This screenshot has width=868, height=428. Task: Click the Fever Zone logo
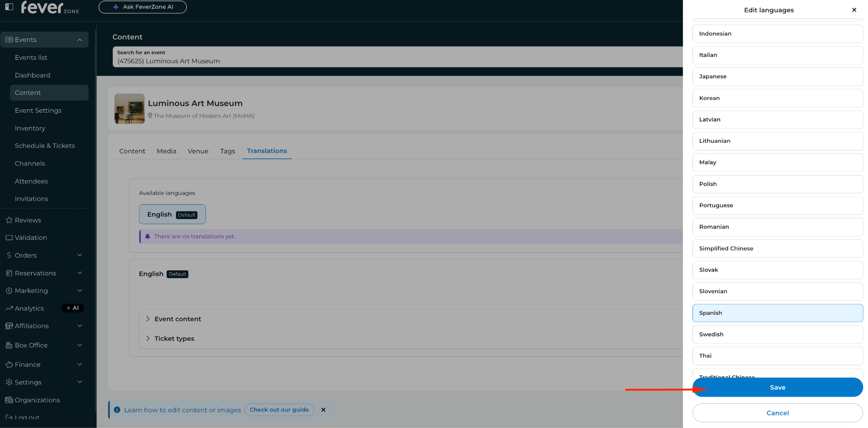(50, 7)
